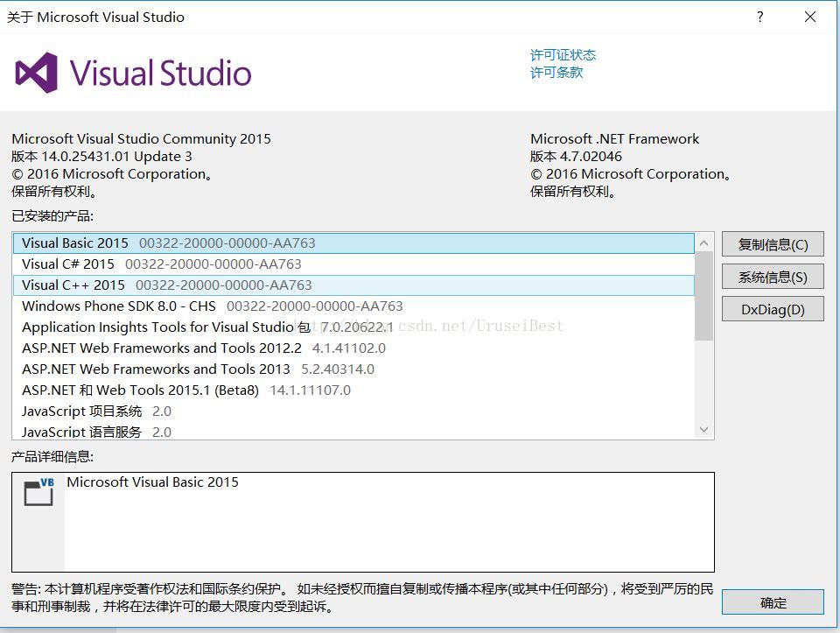Click Microsoft Visual Basic 2015 details text
The height and width of the screenshot is (633, 840).
click(x=152, y=482)
